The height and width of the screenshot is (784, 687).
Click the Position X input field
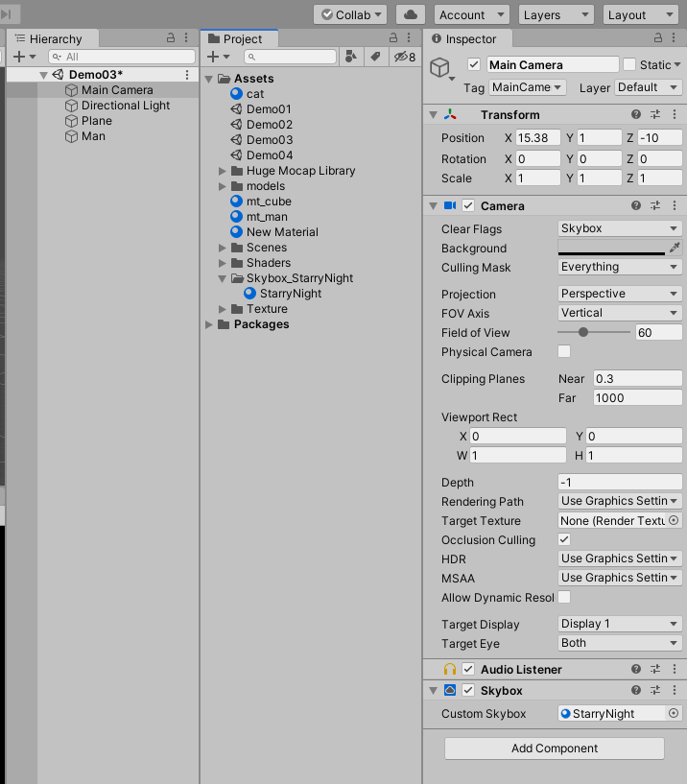[x=537, y=137]
